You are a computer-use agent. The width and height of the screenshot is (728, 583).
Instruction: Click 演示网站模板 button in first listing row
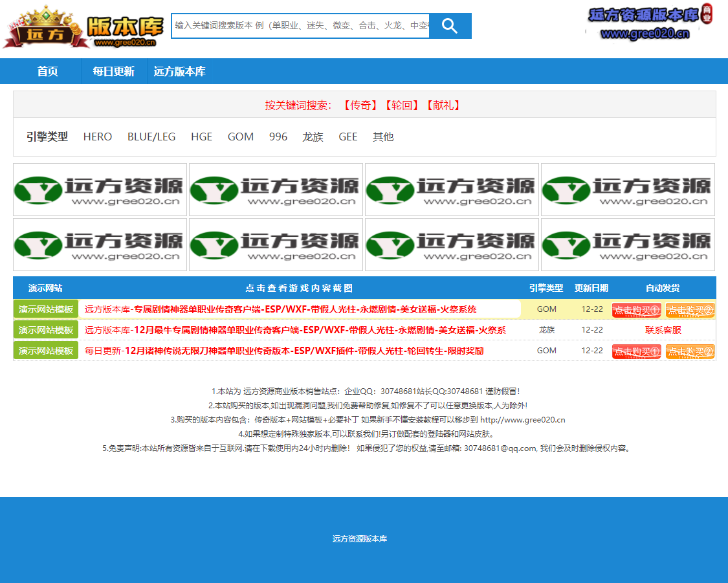[x=46, y=309]
